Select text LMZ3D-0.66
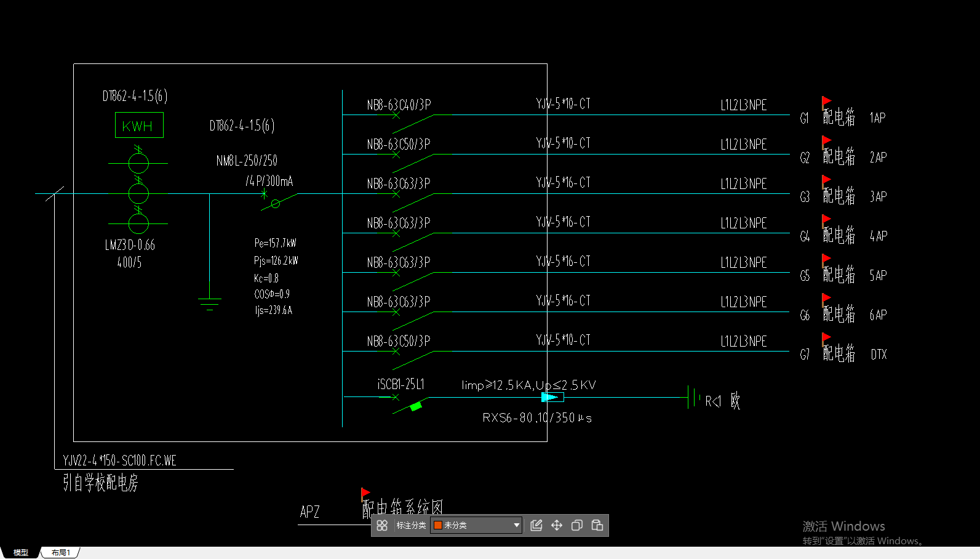Screen dimensions: 980x559 coord(130,245)
